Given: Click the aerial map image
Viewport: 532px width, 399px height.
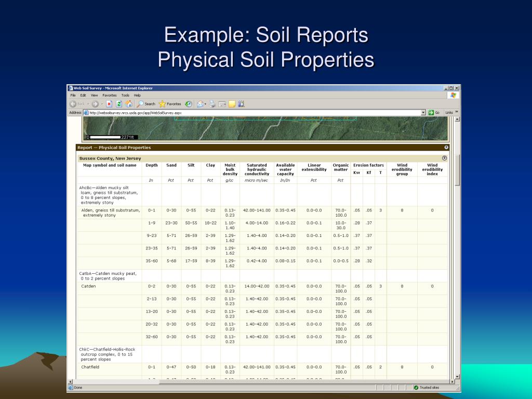Looking at the screenshot, I should 265,128.
